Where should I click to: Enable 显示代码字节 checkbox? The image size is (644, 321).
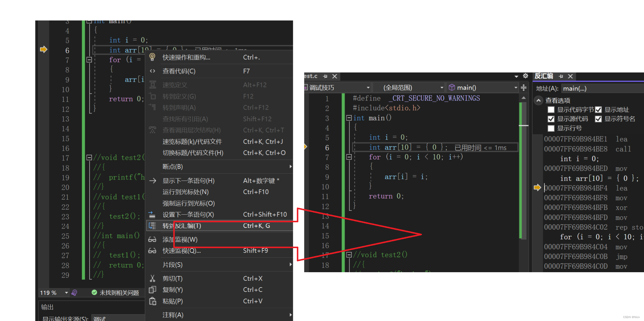pos(551,110)
